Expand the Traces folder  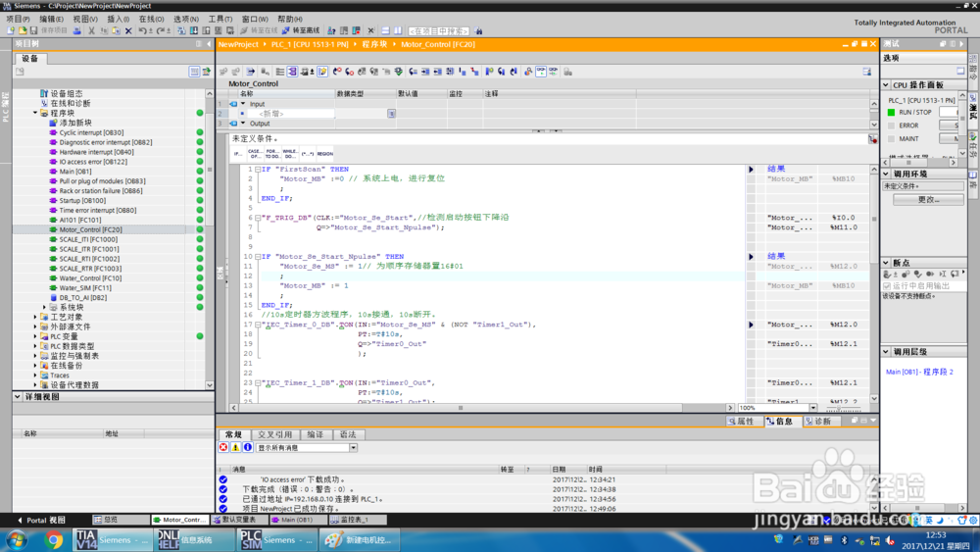tap(35, 376)
